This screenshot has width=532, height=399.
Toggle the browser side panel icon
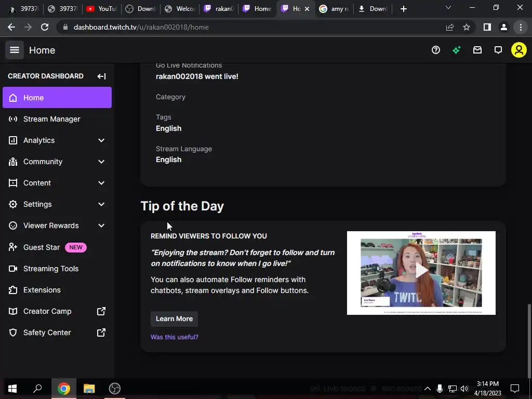(x=487, y=27)
